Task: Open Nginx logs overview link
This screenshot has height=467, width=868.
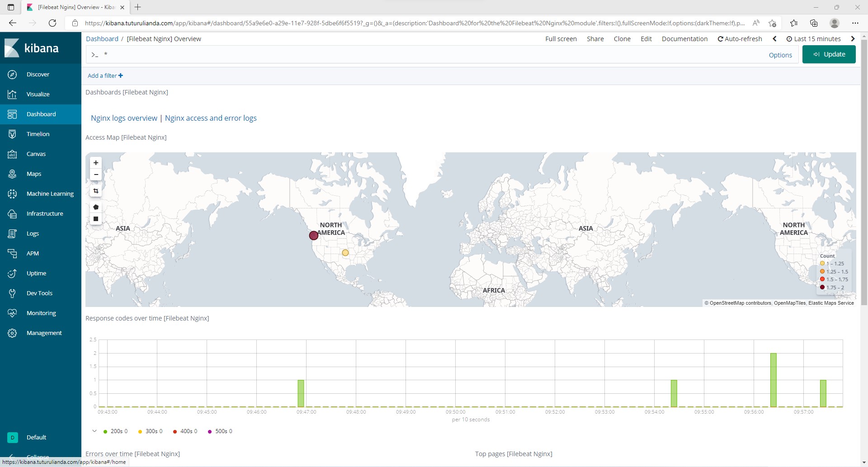Action: [124, 118]
